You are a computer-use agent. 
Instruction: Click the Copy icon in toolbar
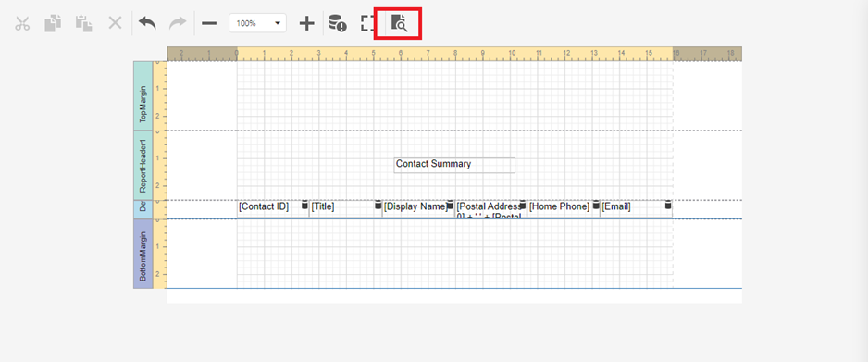53,23
